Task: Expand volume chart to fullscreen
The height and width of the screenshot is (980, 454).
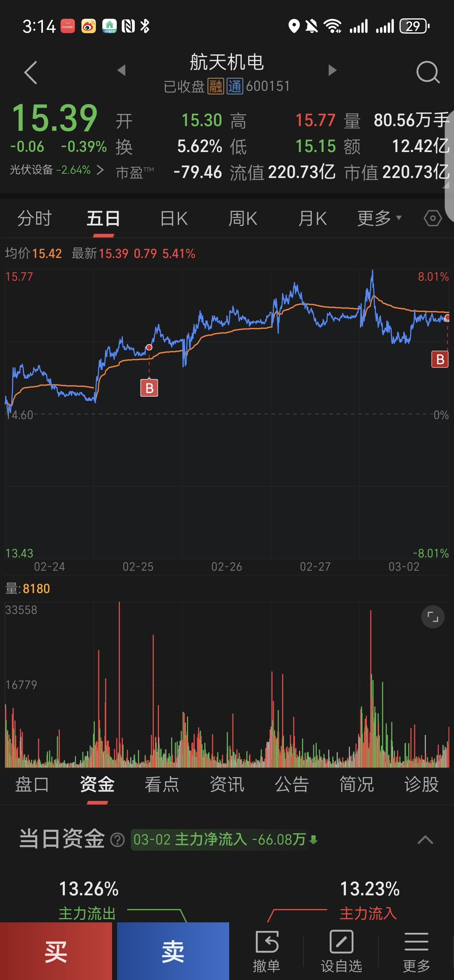Action: [x=433, y=617]
